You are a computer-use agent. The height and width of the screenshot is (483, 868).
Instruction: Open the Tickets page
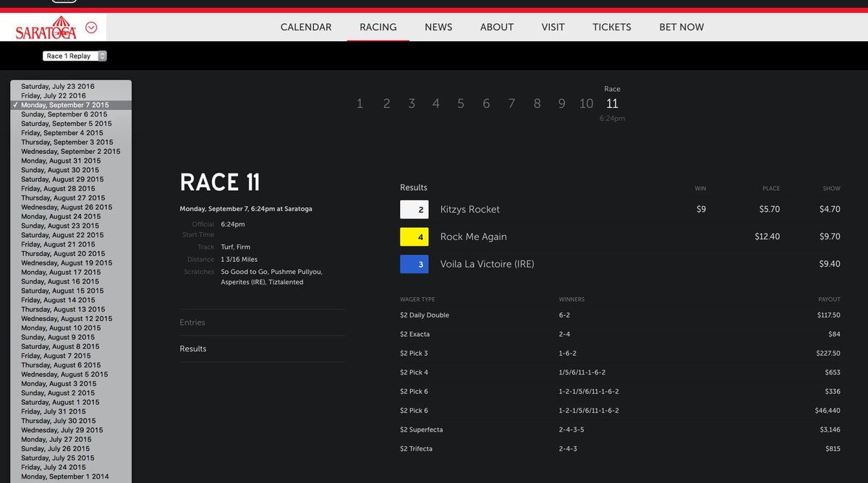611,27
